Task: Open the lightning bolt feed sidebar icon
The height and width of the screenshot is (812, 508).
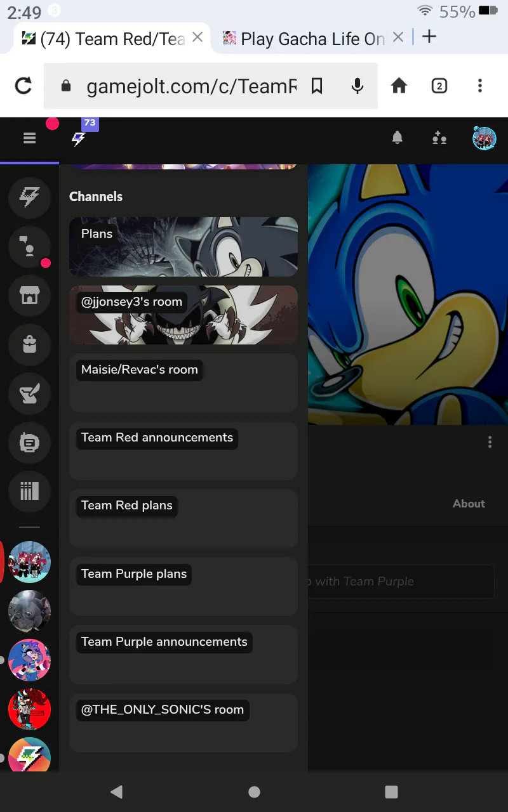Action: pos(29,198)
